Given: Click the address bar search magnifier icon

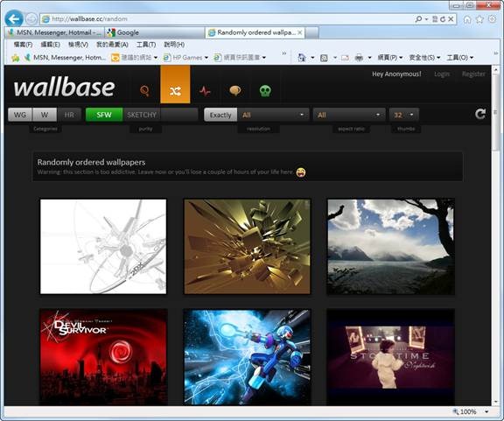Looking at the screenshot, I should click(418, 19).
